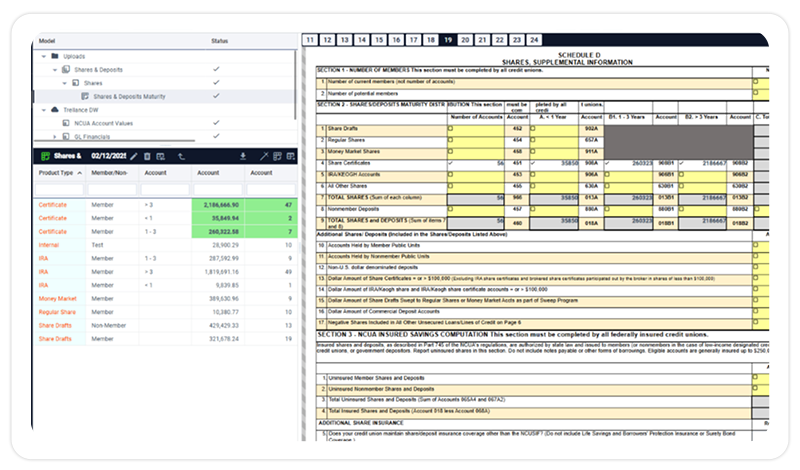Click the 35,849.94 highlighted cell
Image resolution: width=800 pixels, height=470 pixels.
click(218, 218)
